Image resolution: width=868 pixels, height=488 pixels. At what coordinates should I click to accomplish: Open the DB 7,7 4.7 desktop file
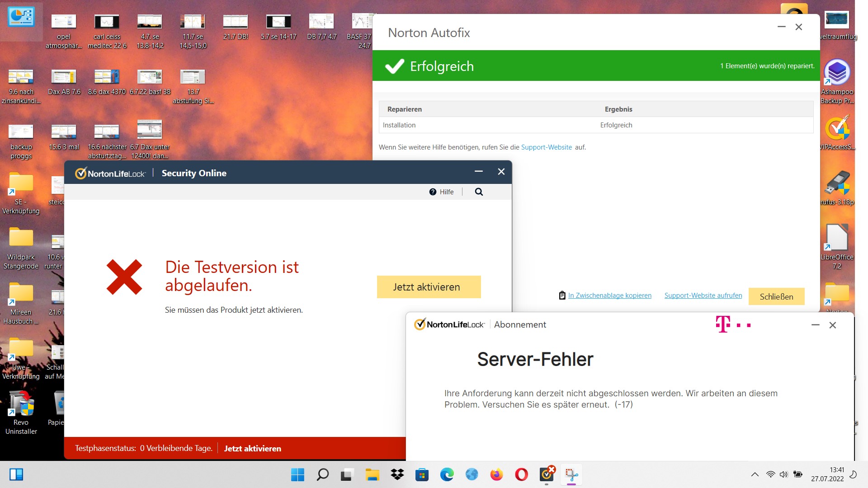[321, 27]
